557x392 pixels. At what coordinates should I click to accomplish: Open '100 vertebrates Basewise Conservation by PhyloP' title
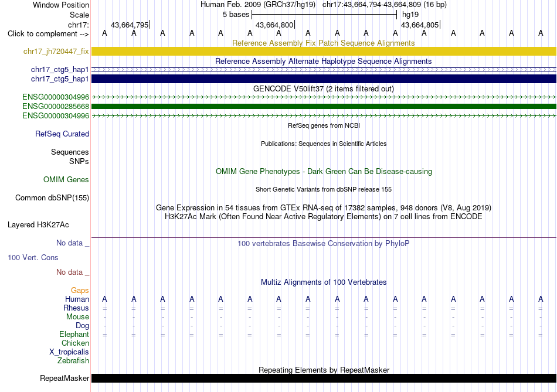point(324,244)
